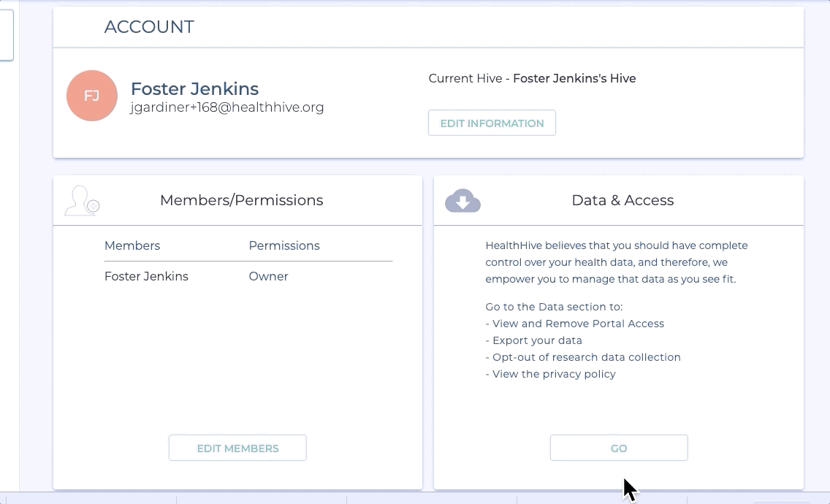Click the Owner permission value
This screenshot has height=504, width=830.
tap(268, 276)
